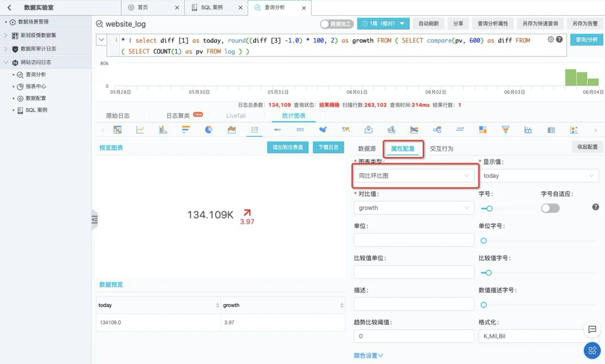Screen dimensions: 605x364
Task: Click the 查询/分析 button
Action: [x=586, y=40]
